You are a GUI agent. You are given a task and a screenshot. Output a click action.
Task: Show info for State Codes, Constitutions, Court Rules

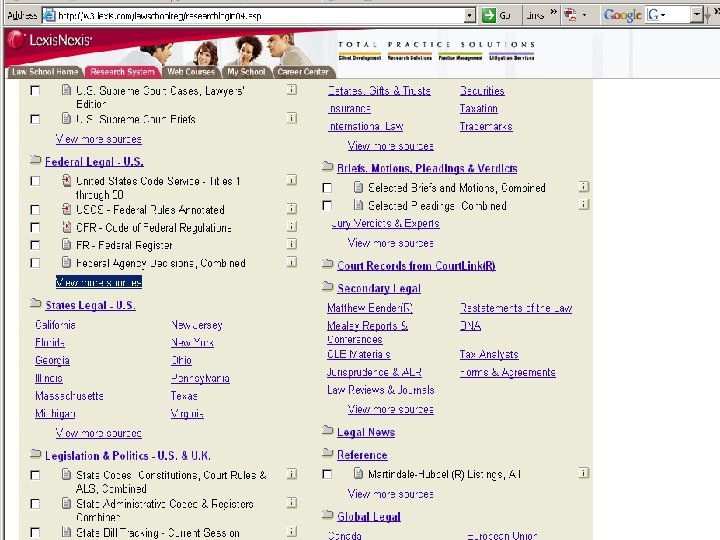click(x=292, y=473)
